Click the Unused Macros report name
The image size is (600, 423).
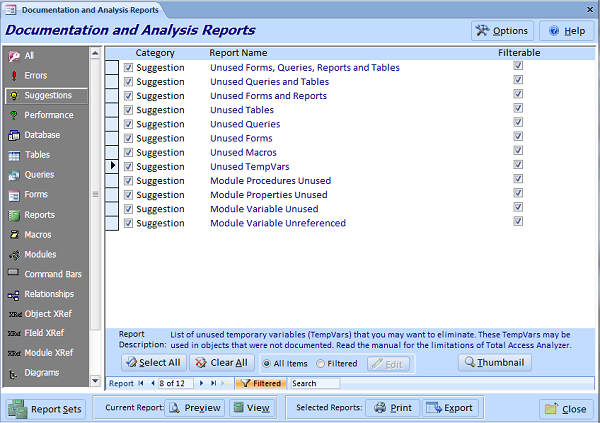coord(243,152)
